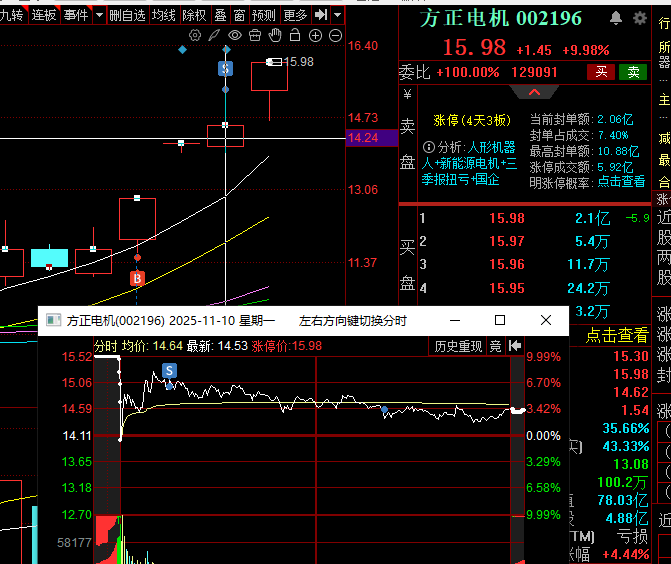Collapse the limit-up info panel chevron
The width and height of the screenshot is (671, 564).
pyautogui.click(x=534, y=92)
